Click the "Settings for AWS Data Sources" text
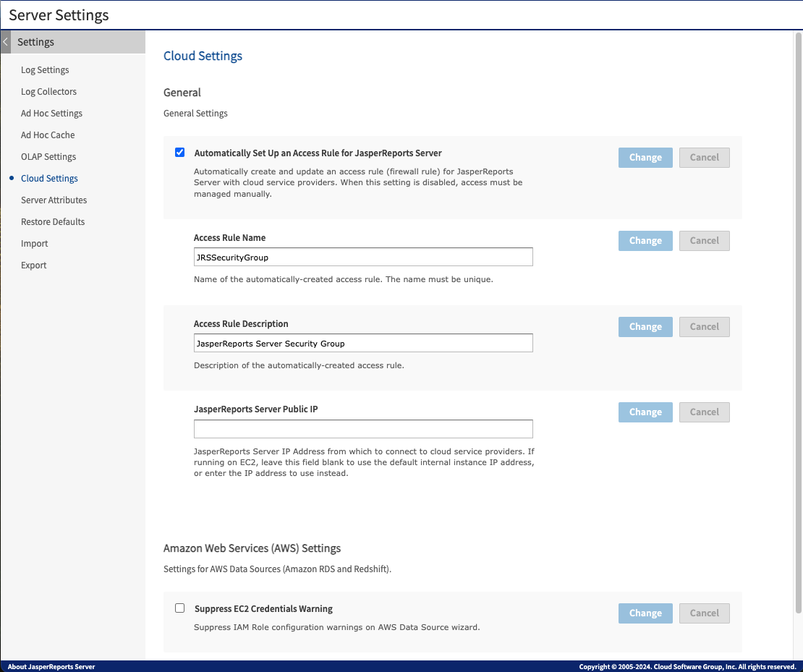The image size is (803, 672). pyautogui.click(x=277, y=569)
